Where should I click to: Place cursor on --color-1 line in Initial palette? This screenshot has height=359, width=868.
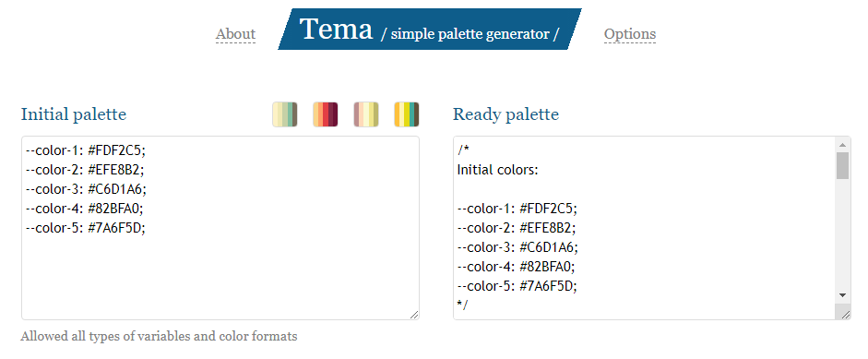click(x=86, y=150)
